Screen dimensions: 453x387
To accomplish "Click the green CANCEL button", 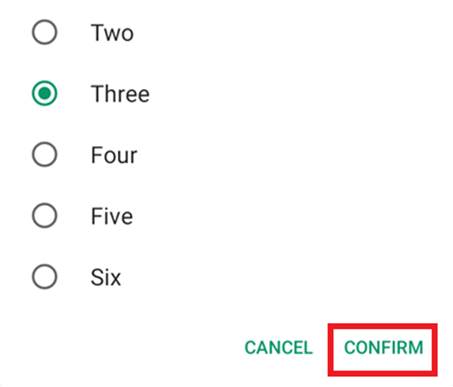I will 279,348.
